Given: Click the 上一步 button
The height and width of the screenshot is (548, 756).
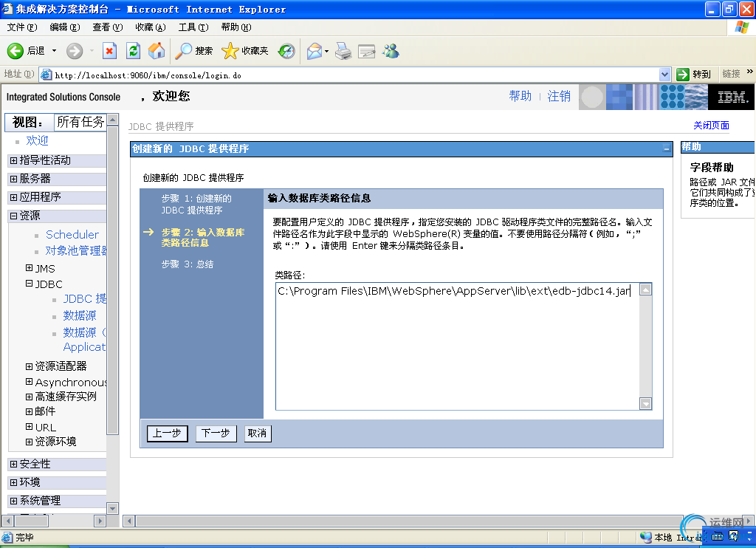Looking at the screenshot, I should click(x=167, y=434).
